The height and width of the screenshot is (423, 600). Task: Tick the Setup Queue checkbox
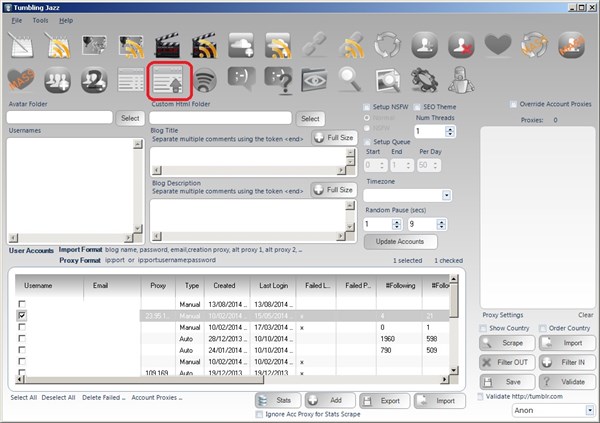pyautogui.click(x=367, y=142)
